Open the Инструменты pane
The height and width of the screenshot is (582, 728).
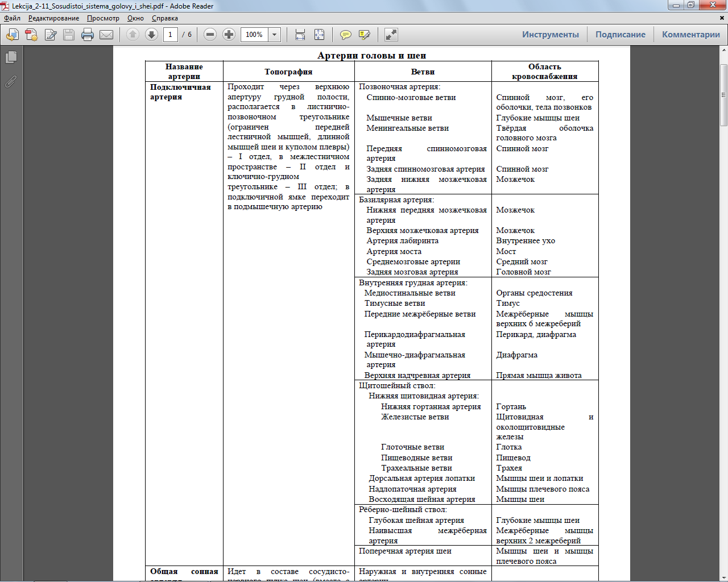point(551,35)
